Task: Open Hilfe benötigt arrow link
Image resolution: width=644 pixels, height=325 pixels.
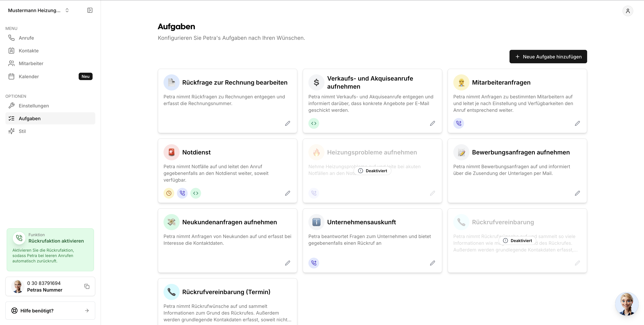Action: pyautogui.click(x=87, y=311)
